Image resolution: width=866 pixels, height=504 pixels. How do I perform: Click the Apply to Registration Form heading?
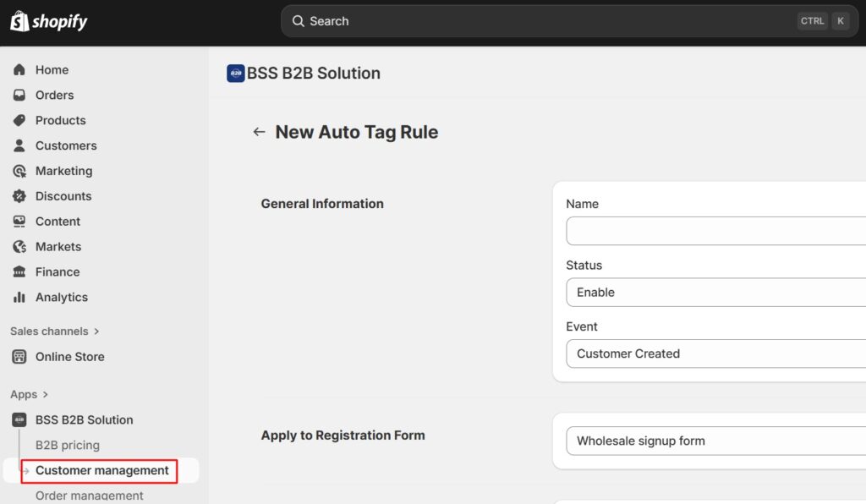(343, 435)
